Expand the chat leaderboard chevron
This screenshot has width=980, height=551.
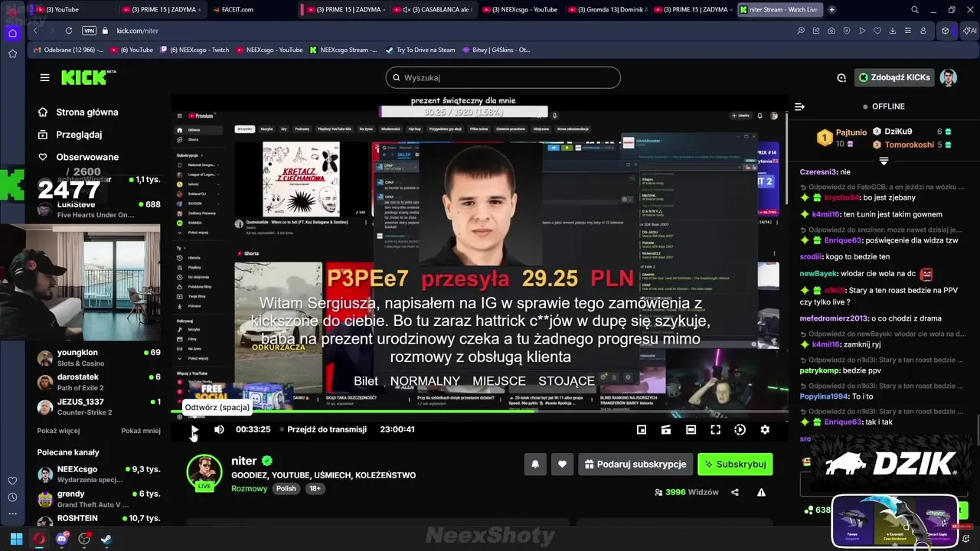884,161
